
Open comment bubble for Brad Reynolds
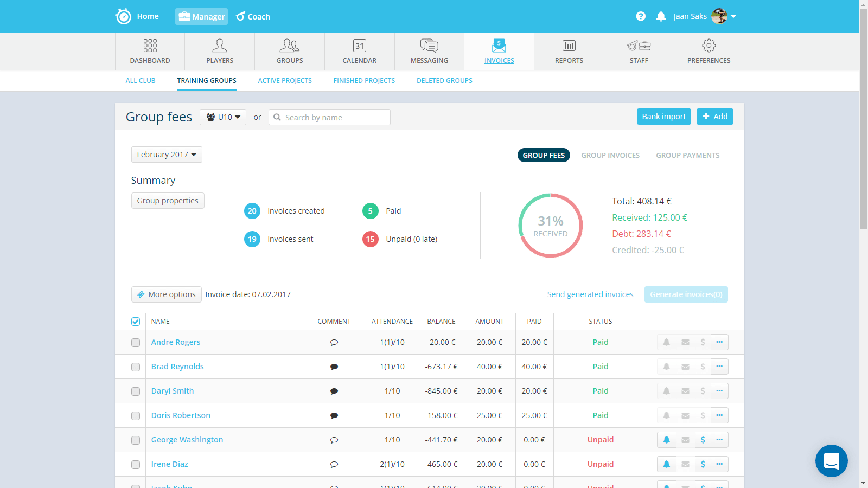click(x=334, y=367)
